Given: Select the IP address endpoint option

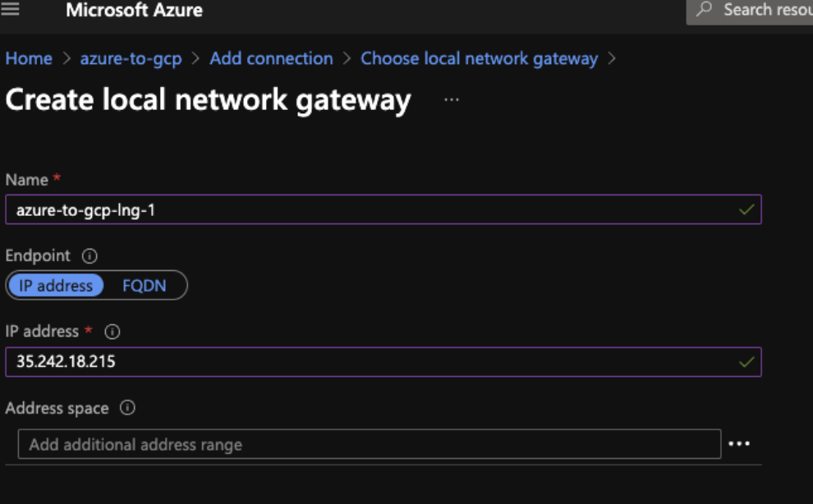Looking at the screenshot, I should click(56, 286).
